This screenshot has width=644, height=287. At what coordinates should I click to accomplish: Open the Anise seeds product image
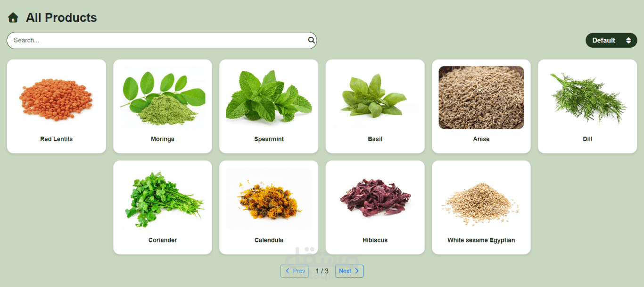tap(481, 98)
